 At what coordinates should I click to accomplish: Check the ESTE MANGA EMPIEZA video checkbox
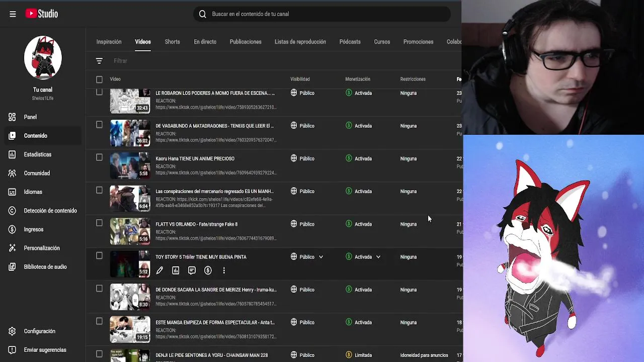(x=99, y=321)
